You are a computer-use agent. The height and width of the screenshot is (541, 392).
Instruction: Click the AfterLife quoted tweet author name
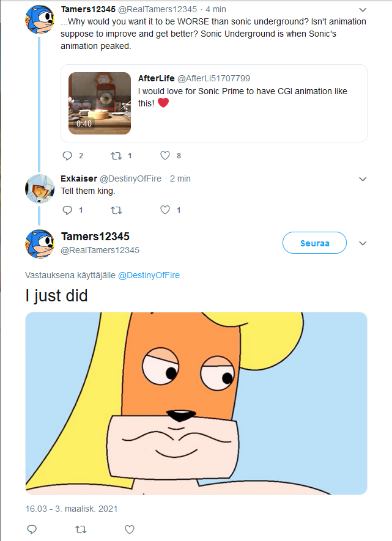click(x=156, y=78)
